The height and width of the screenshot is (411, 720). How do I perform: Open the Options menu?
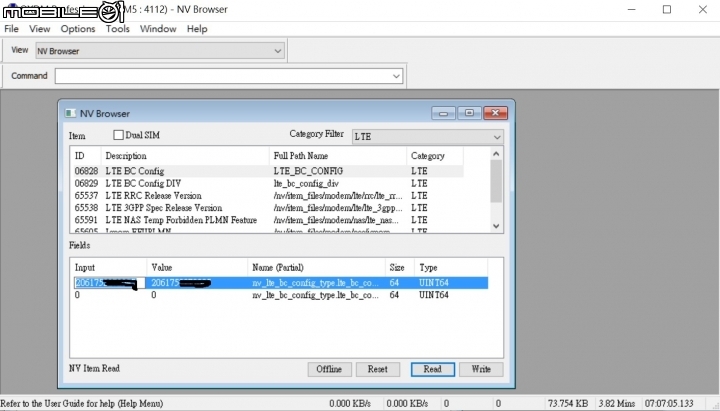coord(78,28)
